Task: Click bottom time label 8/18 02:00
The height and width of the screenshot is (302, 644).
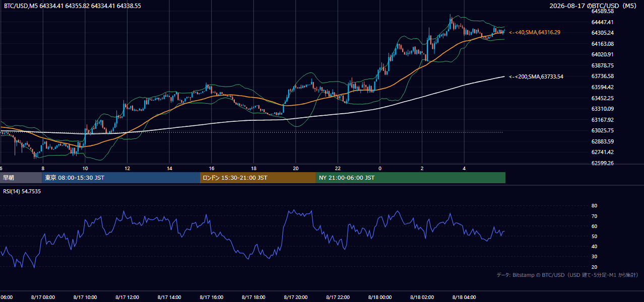Action: coord(422,297)
